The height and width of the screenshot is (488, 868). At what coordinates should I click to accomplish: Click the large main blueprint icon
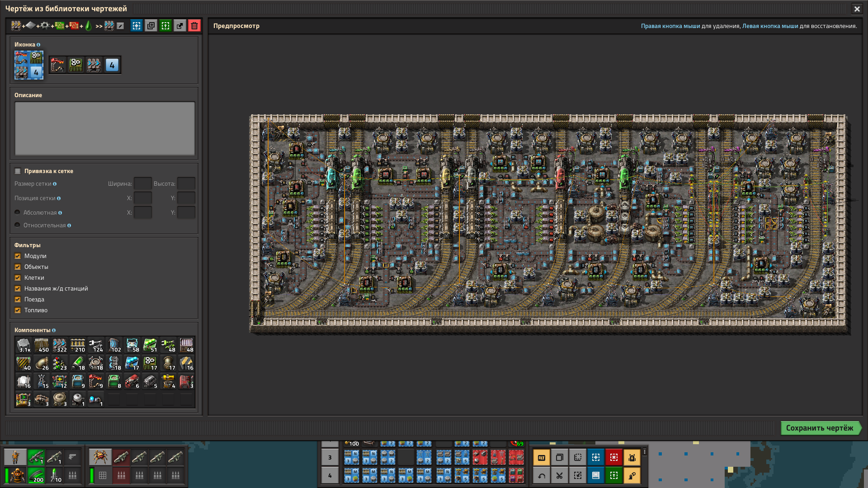tap(29, 65)
